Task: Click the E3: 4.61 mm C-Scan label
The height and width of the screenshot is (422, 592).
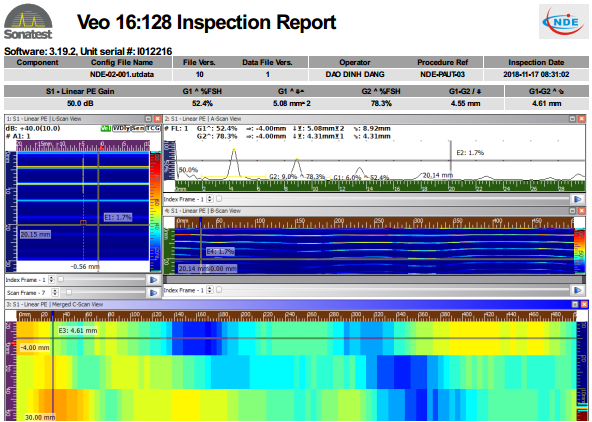Action: 78,331
